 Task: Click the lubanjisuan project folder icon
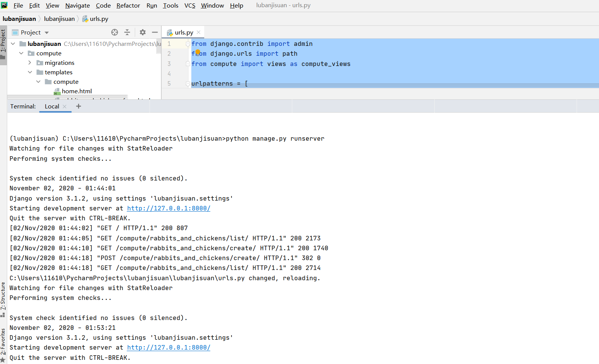pyautogui.click(x=23, y=44)
